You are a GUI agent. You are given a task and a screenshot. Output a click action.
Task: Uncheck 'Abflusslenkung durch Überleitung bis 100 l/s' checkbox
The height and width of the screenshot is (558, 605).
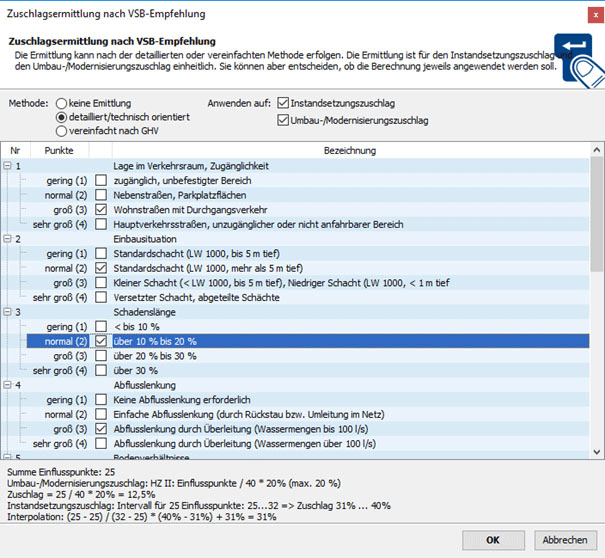point(101,429)
